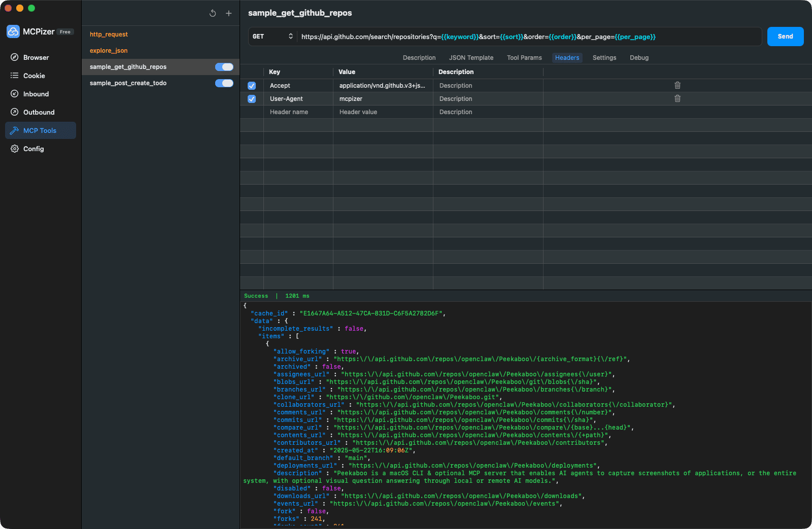This screenshot has width=812, height=529.
Task: Click the Cookie list icon
Action: tap(15, 76)
